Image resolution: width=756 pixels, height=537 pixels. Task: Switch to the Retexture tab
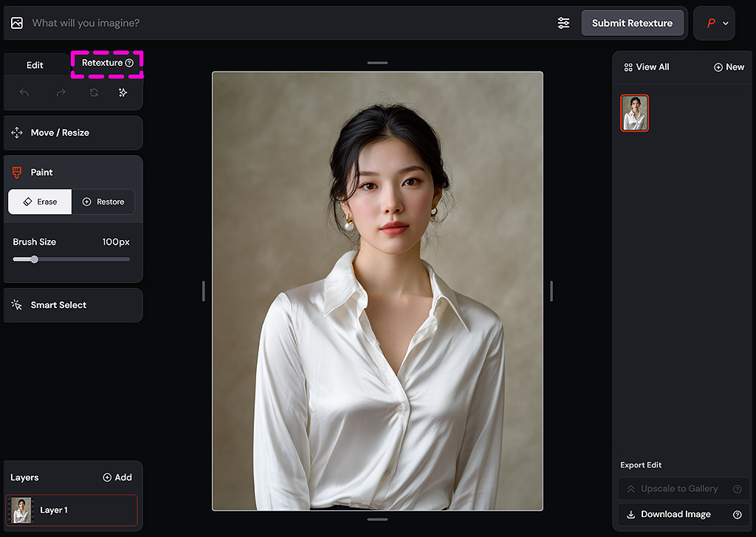(x=101, y=64)
